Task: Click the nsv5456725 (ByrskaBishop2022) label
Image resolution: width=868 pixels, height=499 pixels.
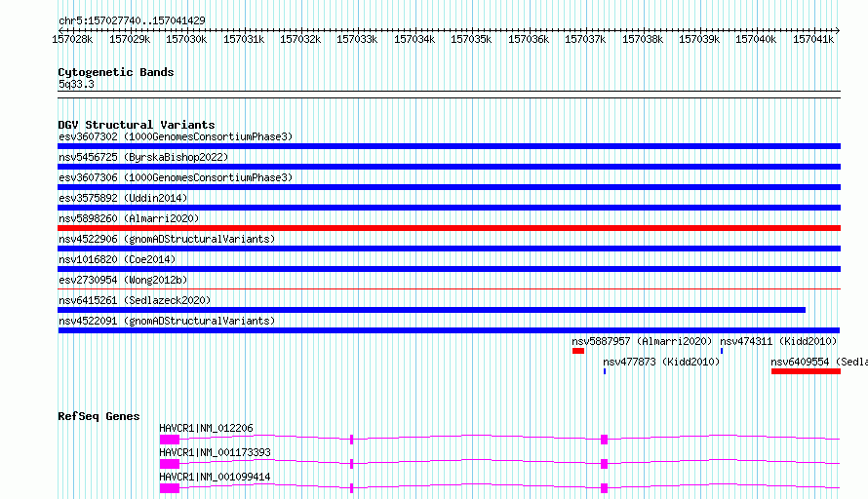Action: point(143,157)
